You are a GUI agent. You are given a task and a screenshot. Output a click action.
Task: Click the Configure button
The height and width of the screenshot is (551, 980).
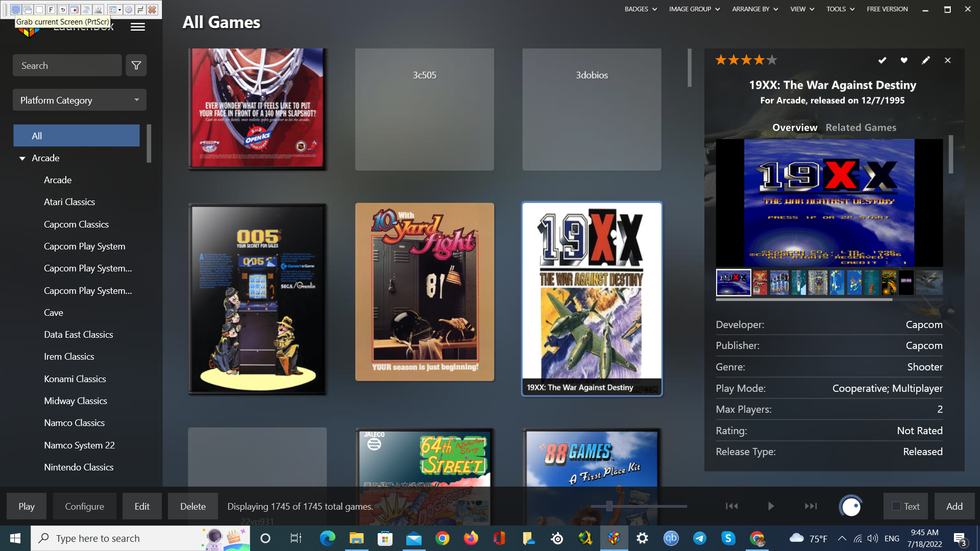[x=84, y=507]
